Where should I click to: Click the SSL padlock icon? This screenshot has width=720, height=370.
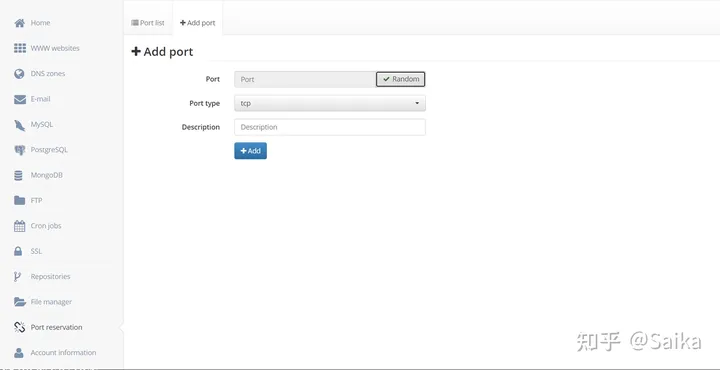[18, 251]
